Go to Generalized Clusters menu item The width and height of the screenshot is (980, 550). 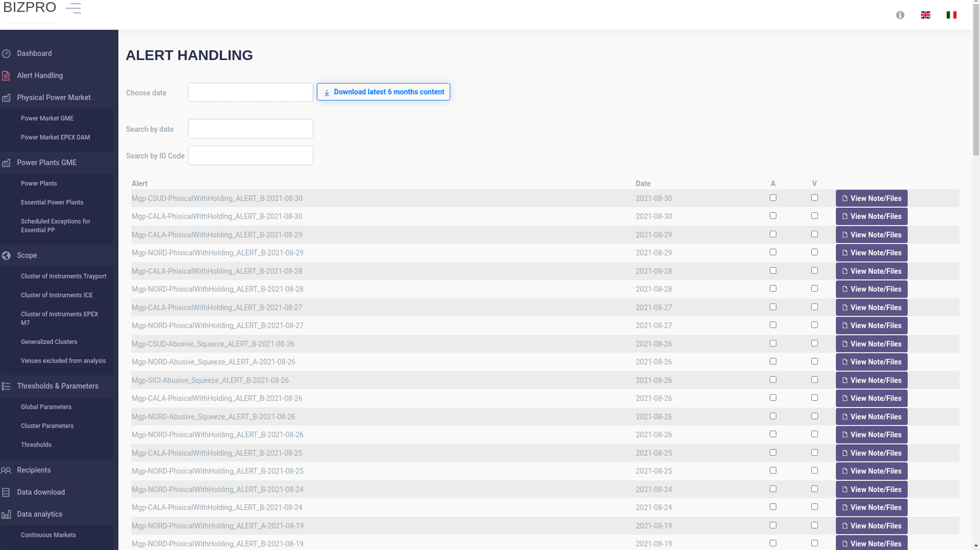click(49, 342)
